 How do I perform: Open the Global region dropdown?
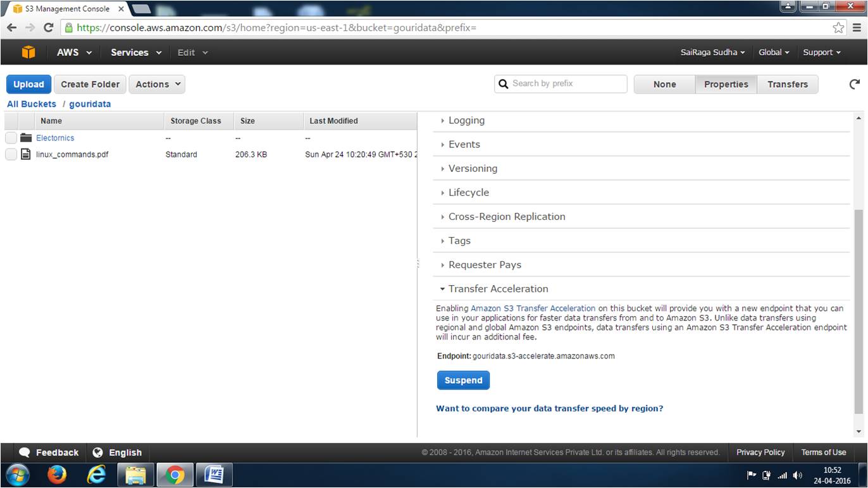click(x=774, y=52)
